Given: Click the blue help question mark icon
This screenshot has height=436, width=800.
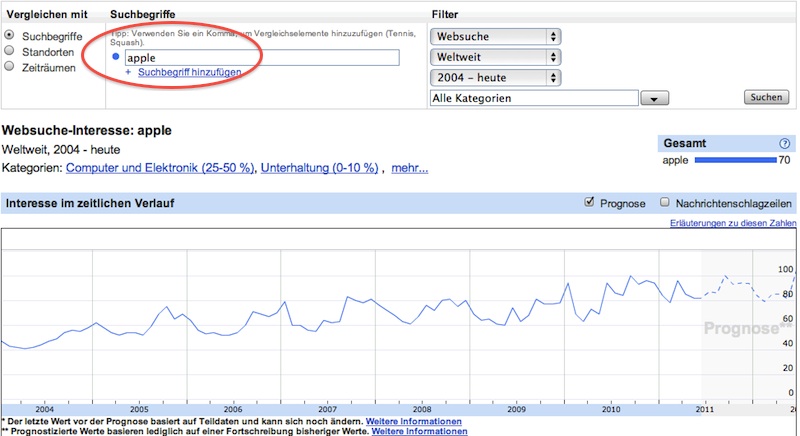Looking at the screenshot, I should coord(785,144).
